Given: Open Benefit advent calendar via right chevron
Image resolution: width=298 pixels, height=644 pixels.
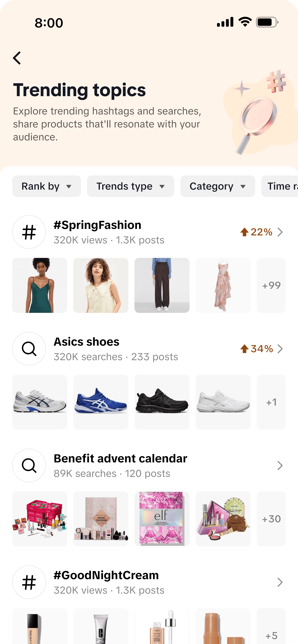Looking at the screenshot, I should click(x=280, y=465).
